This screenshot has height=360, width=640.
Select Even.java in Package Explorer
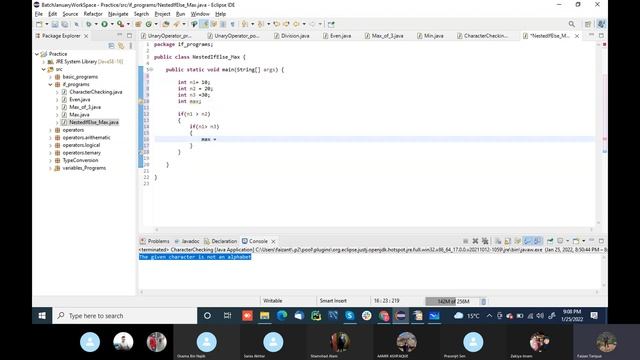coord(76,100)
